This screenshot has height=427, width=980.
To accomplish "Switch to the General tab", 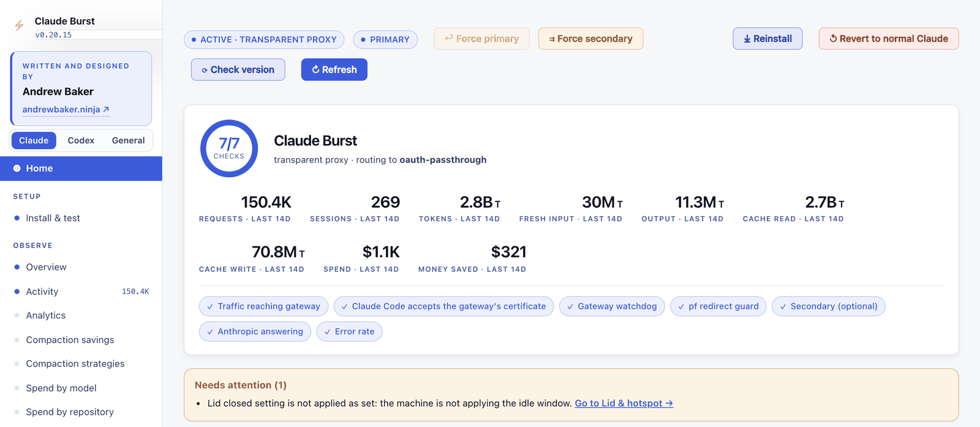I will tap(128, 140).
